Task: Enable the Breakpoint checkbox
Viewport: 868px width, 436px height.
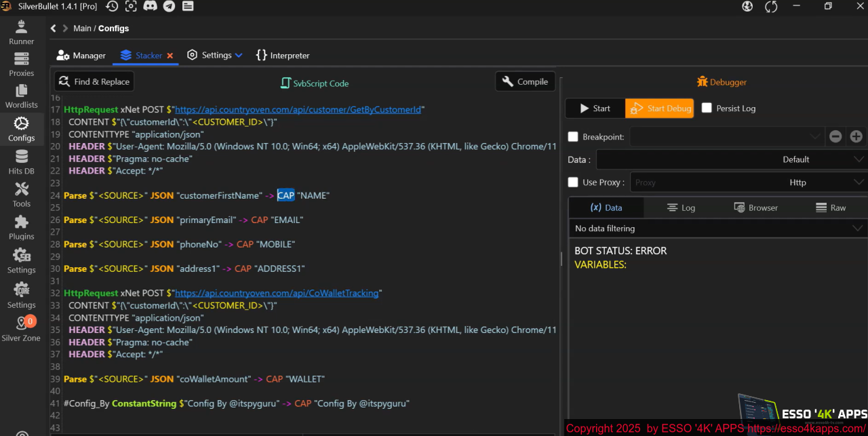Action: coord(573,137)
